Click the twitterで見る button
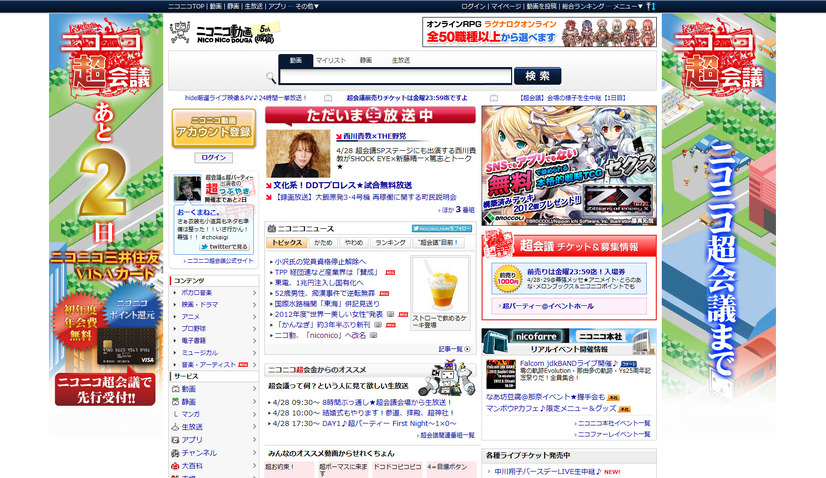The image size is (826, 478). 225,246
